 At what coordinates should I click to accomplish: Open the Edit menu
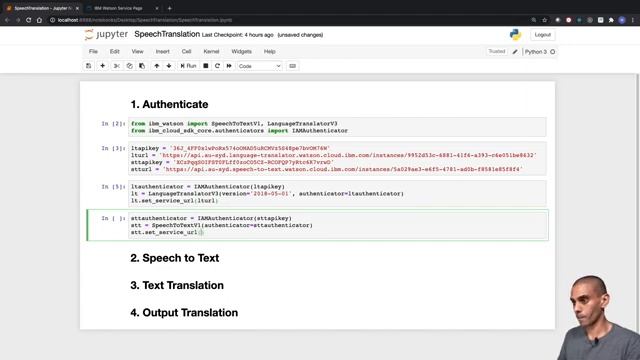pyautogui.click(x=115, y=51)
